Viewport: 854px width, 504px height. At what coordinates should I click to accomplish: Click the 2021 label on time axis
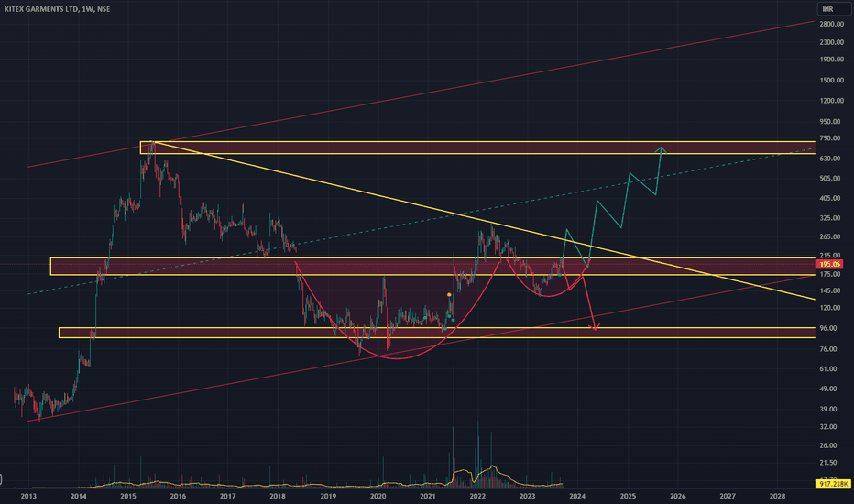pos(428,496)
